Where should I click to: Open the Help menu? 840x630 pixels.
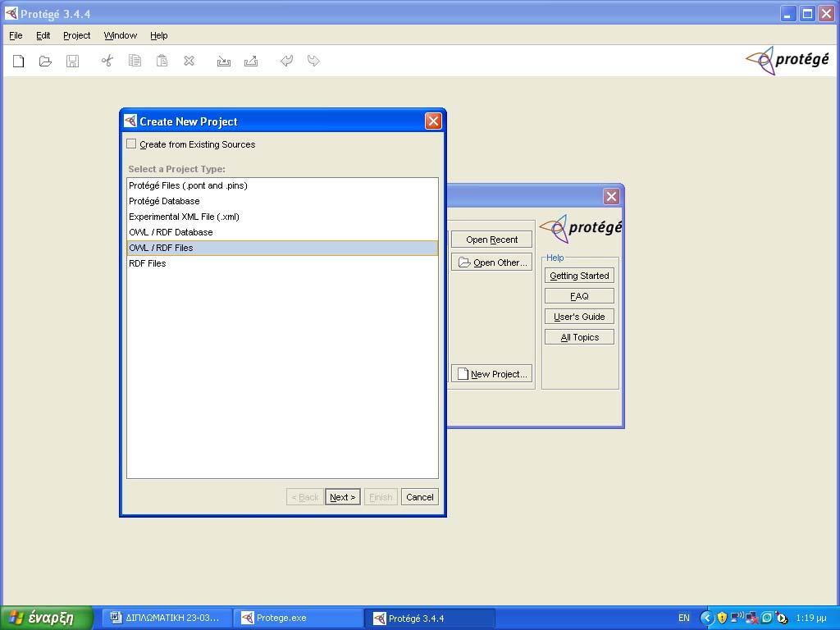(158, 35)
